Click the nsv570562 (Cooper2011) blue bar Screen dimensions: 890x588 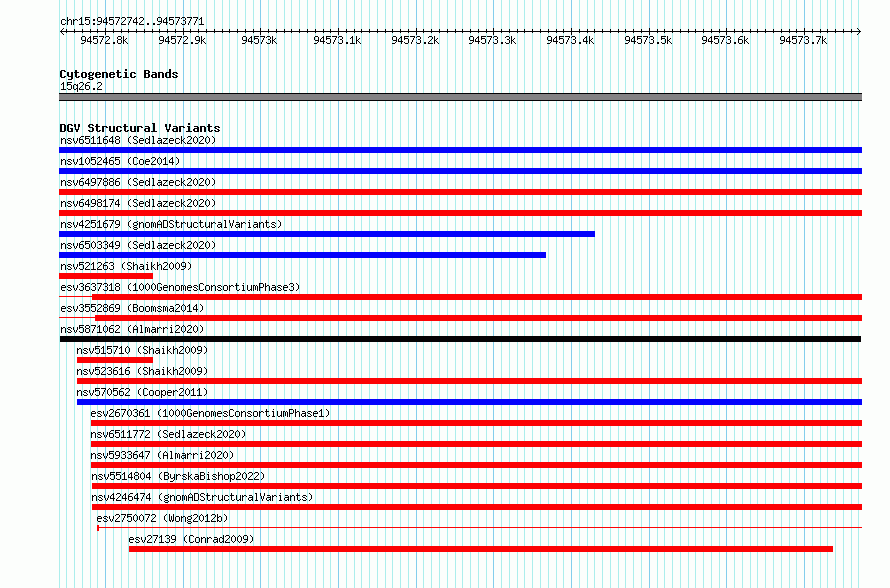(x=469, y=402)
